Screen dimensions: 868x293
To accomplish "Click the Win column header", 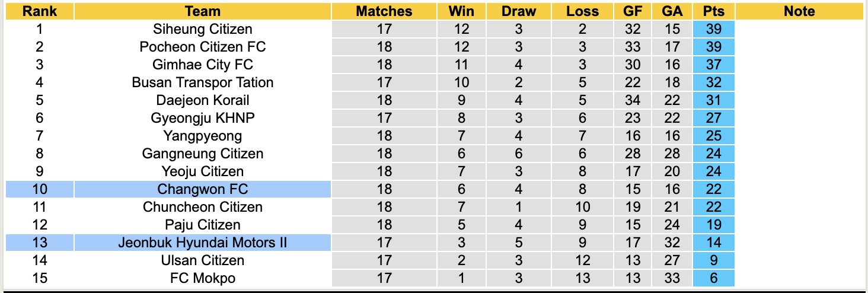I will point(461,11).
